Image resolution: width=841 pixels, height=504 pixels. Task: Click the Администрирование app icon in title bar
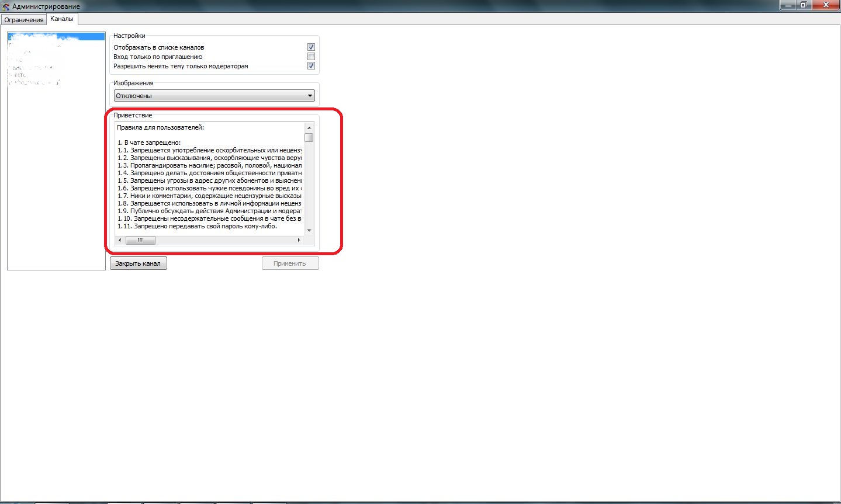click(x=6, y=6)
